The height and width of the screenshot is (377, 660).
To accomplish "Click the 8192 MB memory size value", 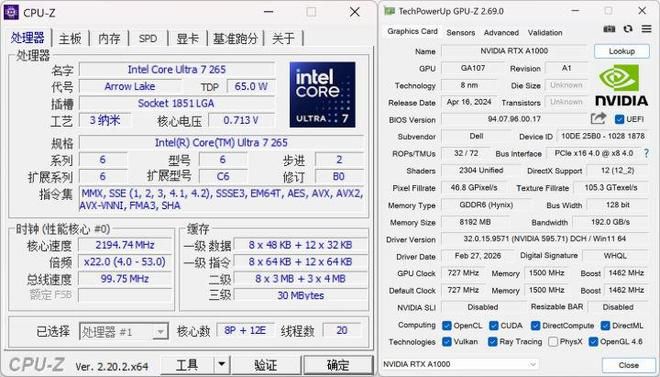I will click(x=475, y=222).
